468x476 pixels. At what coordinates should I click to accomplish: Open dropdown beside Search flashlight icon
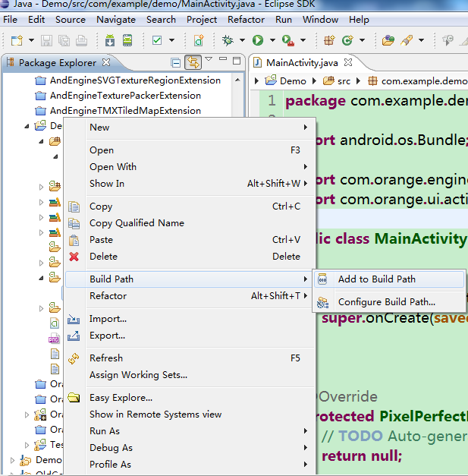pyautogui.click(x=421, y=40)
